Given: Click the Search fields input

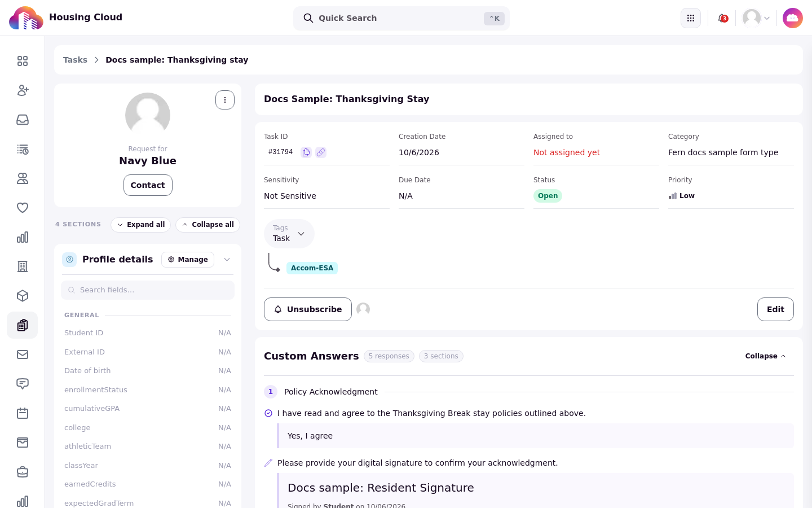Looking at the screenshot, I should pyautogui.click(x=148, y=290).
